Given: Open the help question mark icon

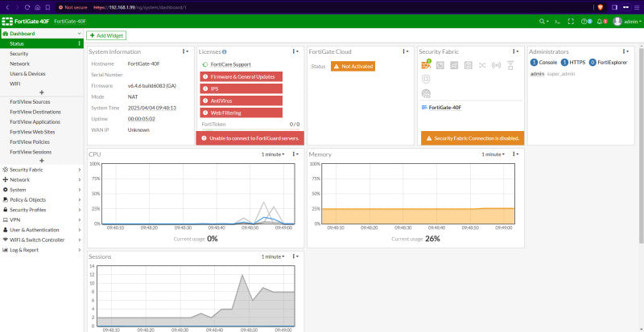Looking at the screenshot, I should point(586,22).
